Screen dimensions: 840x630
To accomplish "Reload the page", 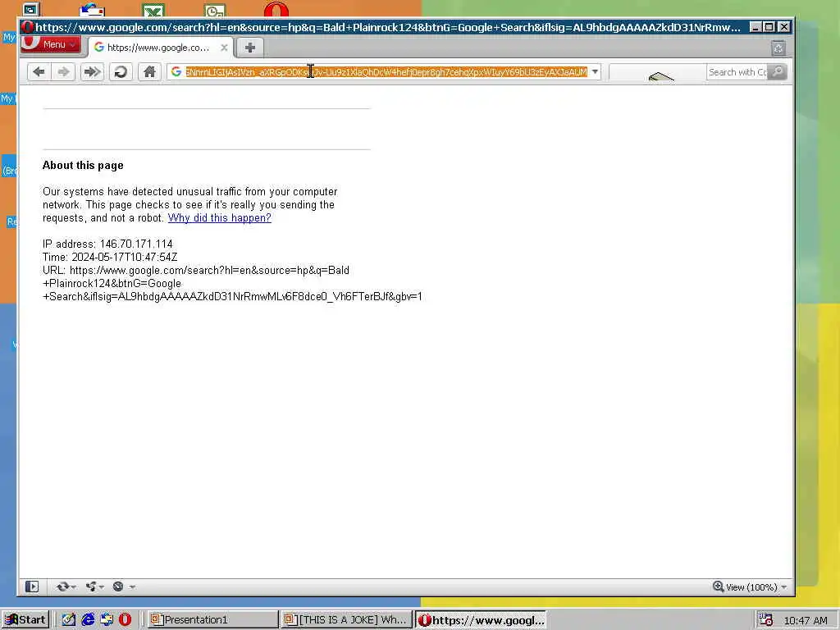I will 121,72.
